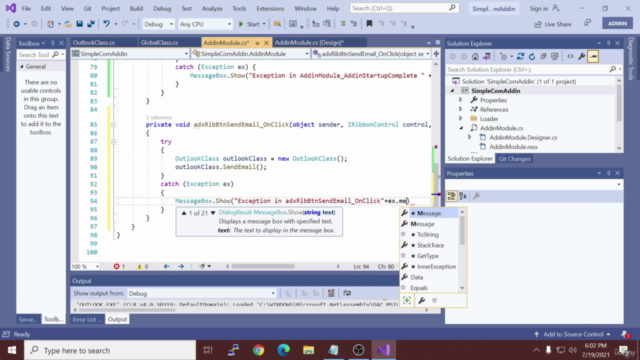This screenshot has height=360, width=640.
Task: Toggle the bookmark icon in toolbar
Action: 369,24
